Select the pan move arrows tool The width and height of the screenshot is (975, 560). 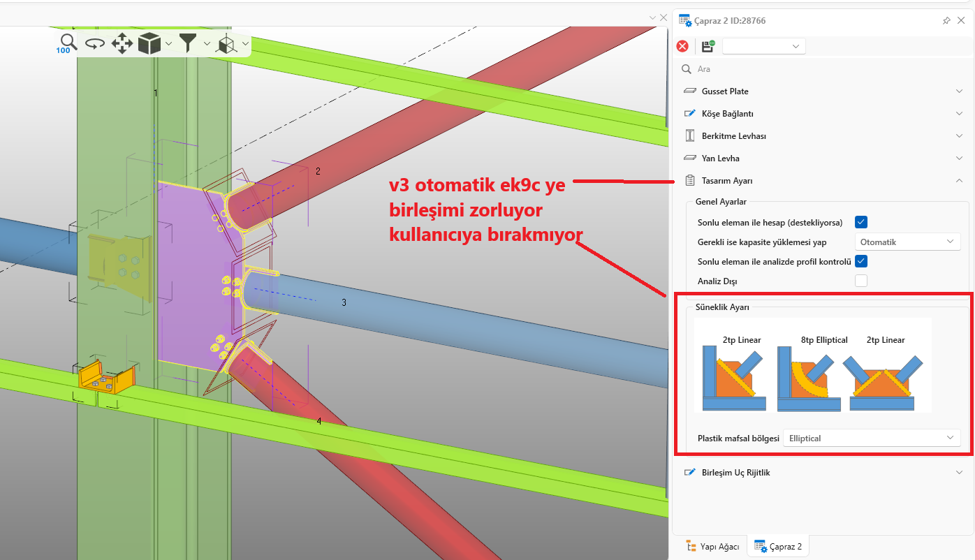pyautogui.click(x=122, y=44)
